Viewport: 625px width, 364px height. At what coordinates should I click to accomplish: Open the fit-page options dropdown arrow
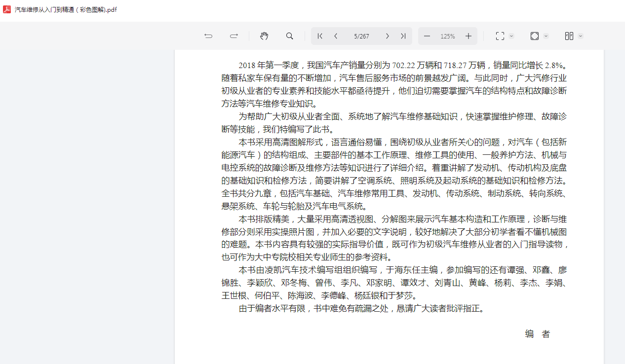546,36
